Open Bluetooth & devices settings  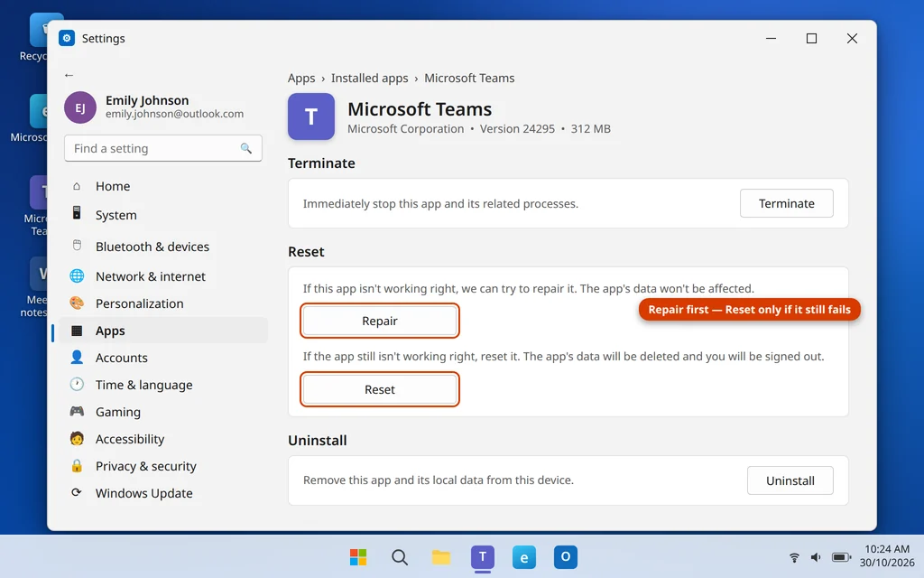(x=162, y=247)
